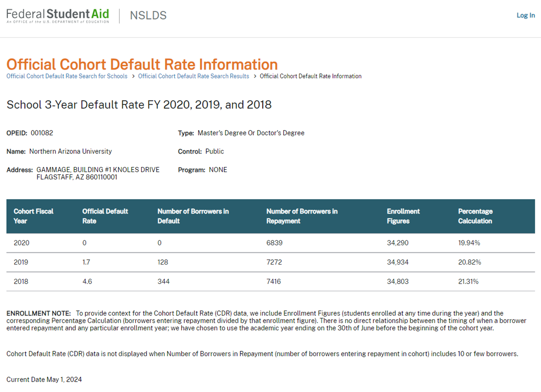
Task: Select the Number of Borrowers in Default header
Action: (x=193, y=216)
